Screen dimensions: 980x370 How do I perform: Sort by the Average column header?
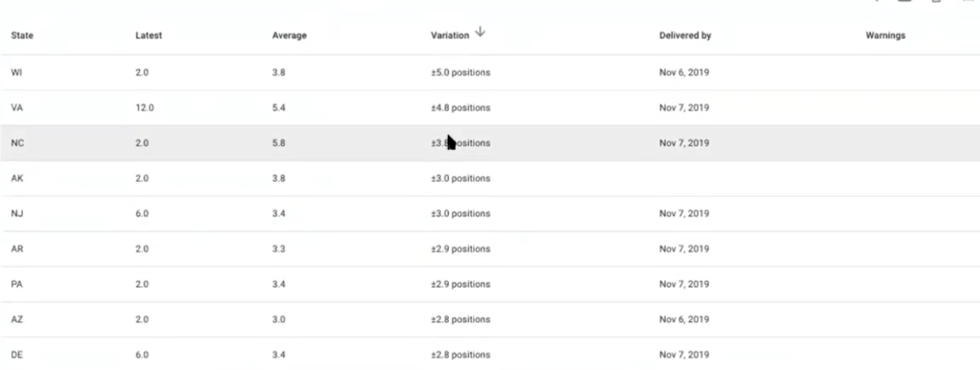pyautogui.click(x=289, y=35)
